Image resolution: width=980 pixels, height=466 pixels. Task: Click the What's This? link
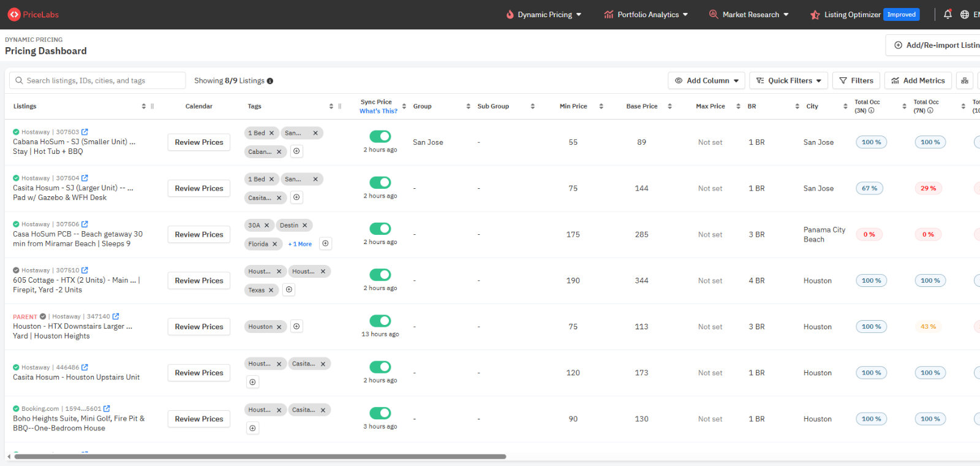tap(378, 111)
